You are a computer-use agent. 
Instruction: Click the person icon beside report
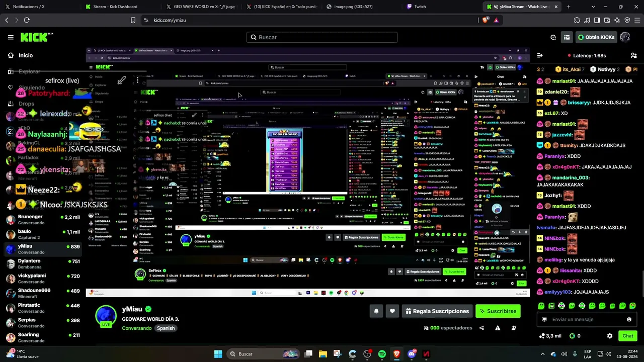(x=514, y=328)
